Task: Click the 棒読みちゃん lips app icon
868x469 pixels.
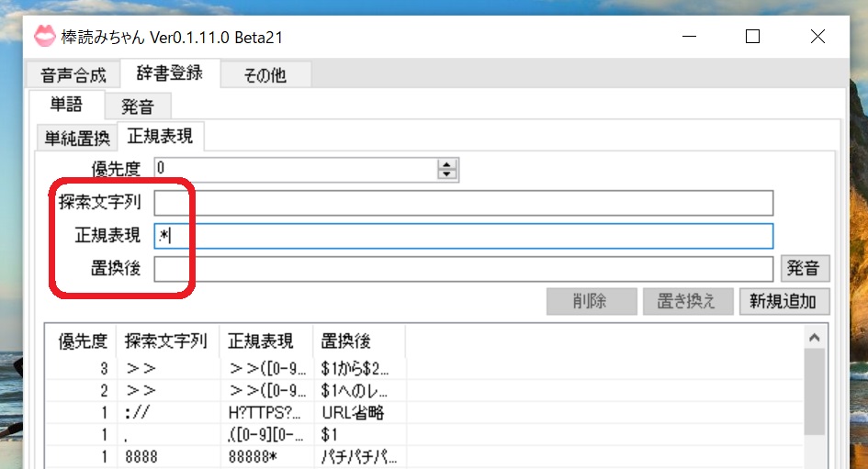Action: click(x=44, y=37)
